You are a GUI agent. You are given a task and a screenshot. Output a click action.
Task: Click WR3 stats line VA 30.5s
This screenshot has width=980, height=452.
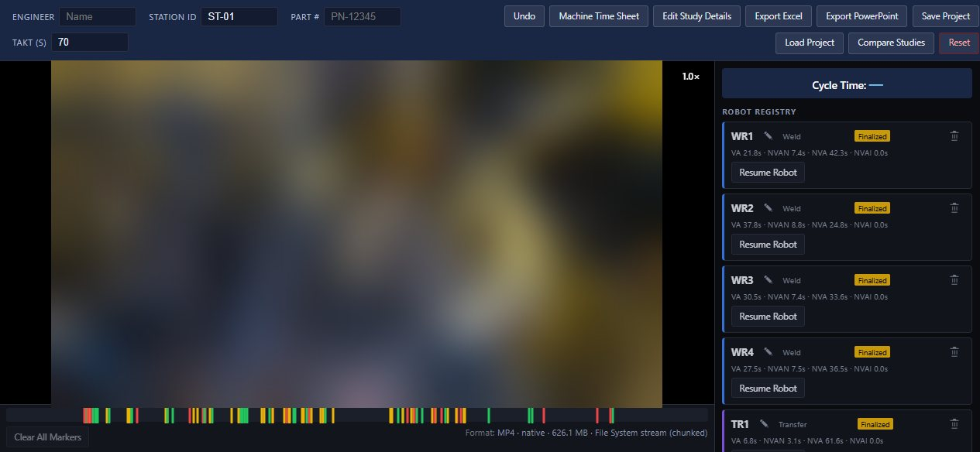[810, 297]
